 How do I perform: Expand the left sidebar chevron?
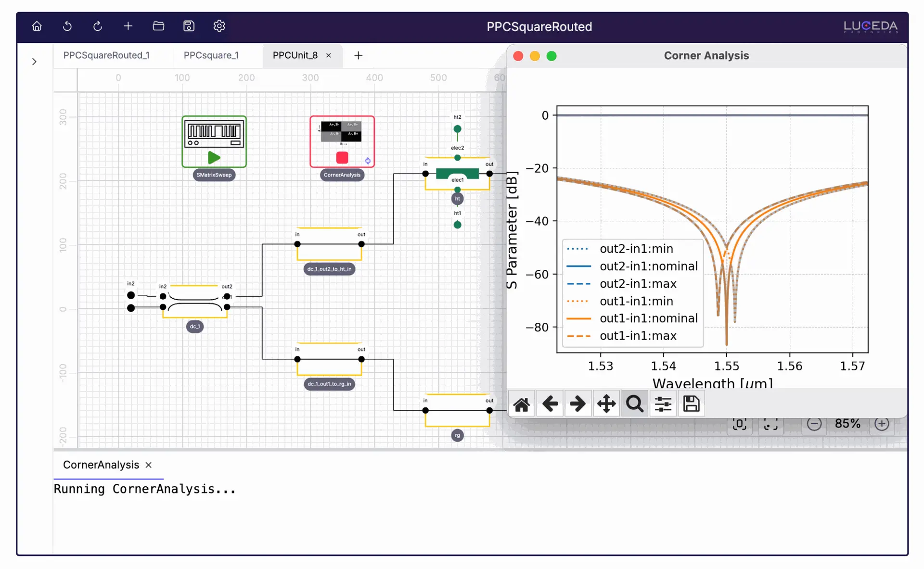34,62
